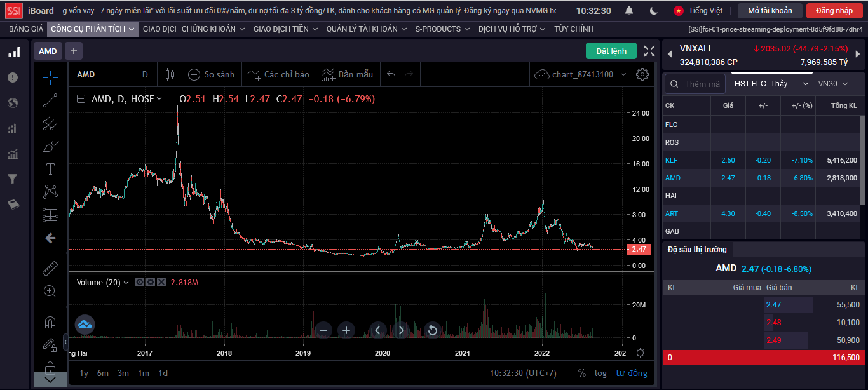Open QUẢN LÝ TÀI KHOẢN menu
The image size is (868, 390).
367,29
